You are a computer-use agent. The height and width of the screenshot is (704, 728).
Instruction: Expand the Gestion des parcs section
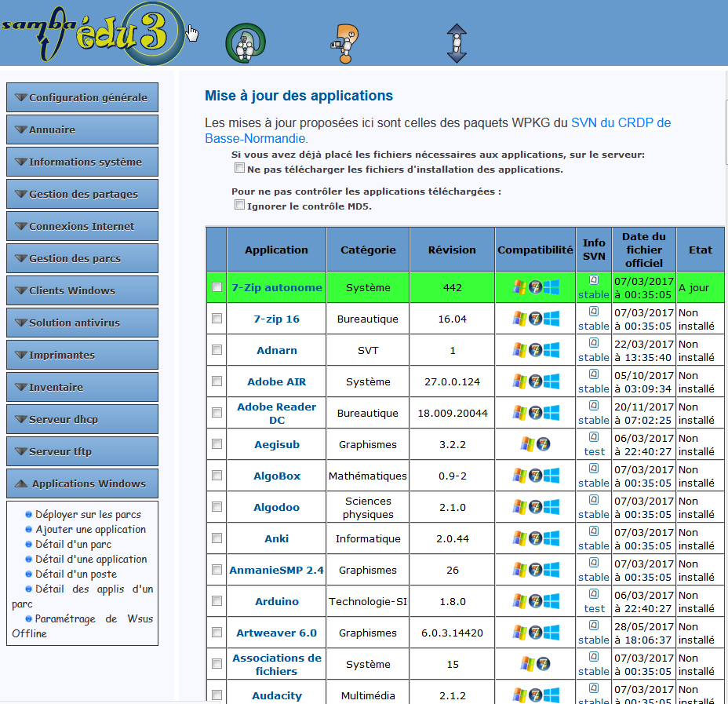tap(82, 258)
